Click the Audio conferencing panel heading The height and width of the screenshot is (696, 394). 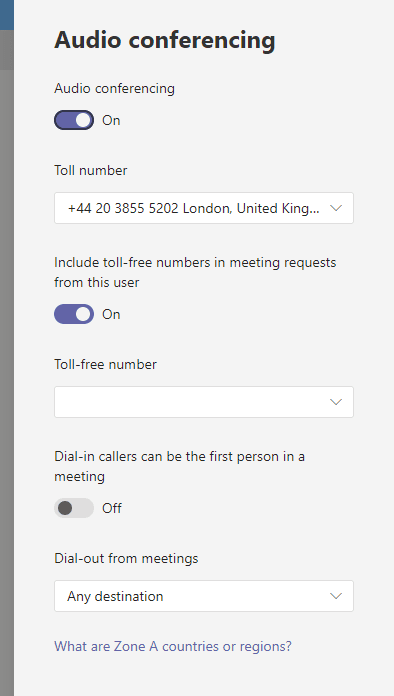(165, 40)
